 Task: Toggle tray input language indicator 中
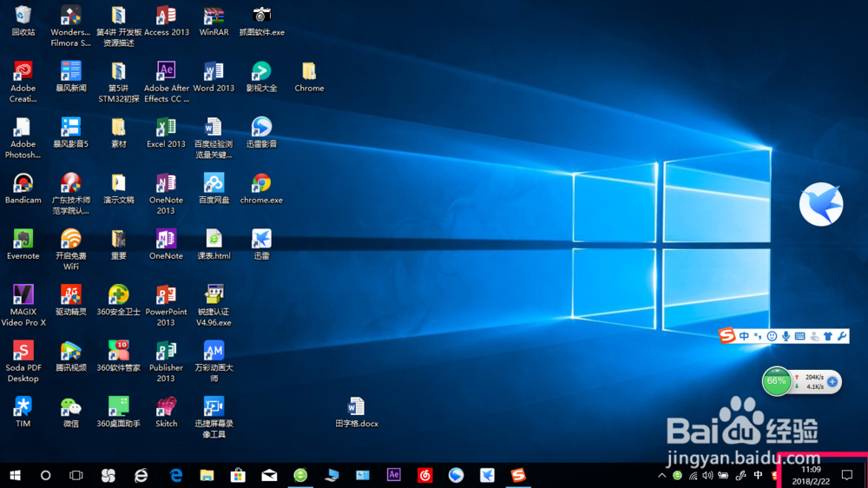coord(758,475)
